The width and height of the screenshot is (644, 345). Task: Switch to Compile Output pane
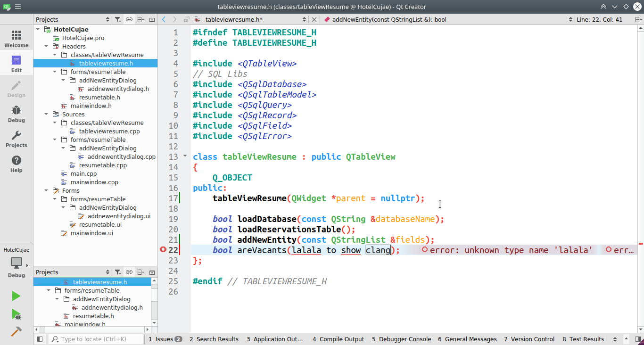coord(338,339)
